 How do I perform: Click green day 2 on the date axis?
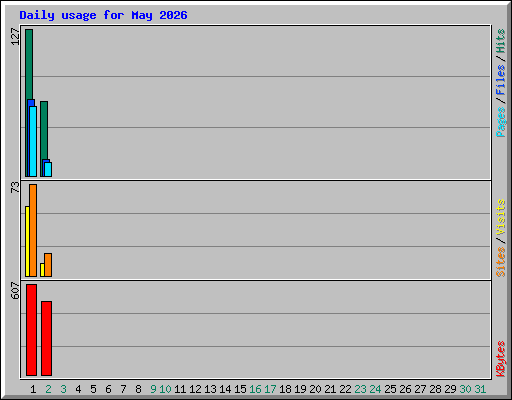[x=48, y=389]
